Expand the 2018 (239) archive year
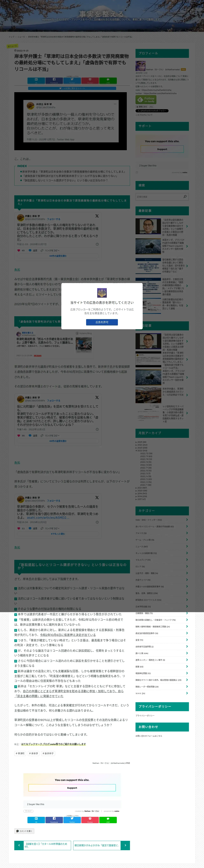The width and height of the screenshot is (204, 868). click(x=136, y=496)
